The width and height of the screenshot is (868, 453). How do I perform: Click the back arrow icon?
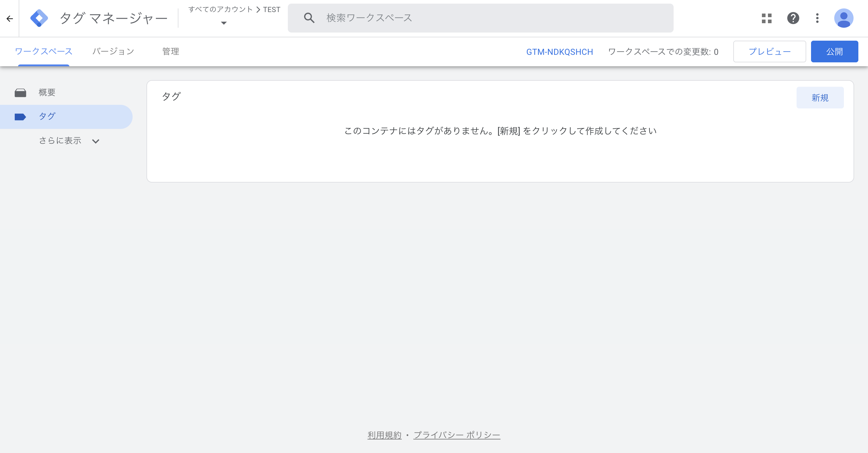(10, 19)
